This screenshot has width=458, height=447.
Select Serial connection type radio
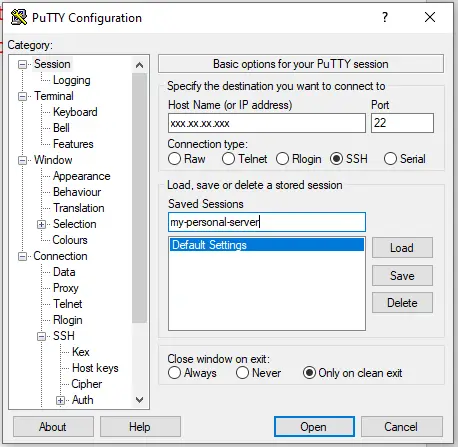[x=390, y=159]
